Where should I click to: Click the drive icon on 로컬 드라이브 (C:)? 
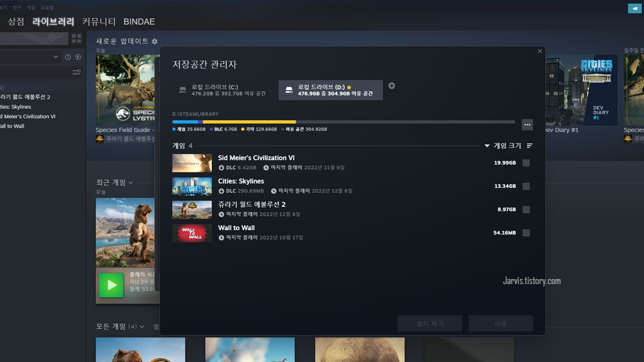[x=183, y=90]
